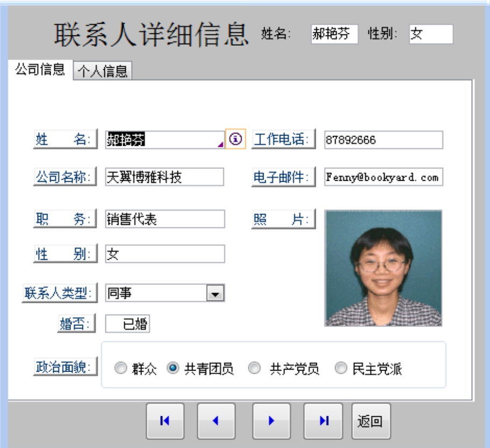Pick the 民主党派 radio button

point(341,369)
